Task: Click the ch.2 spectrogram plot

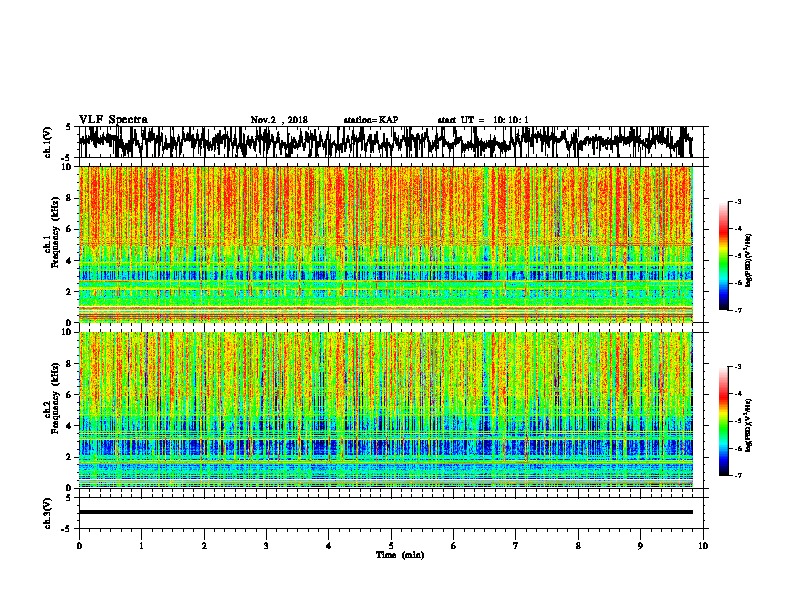Action: click(x=386, y=410)
